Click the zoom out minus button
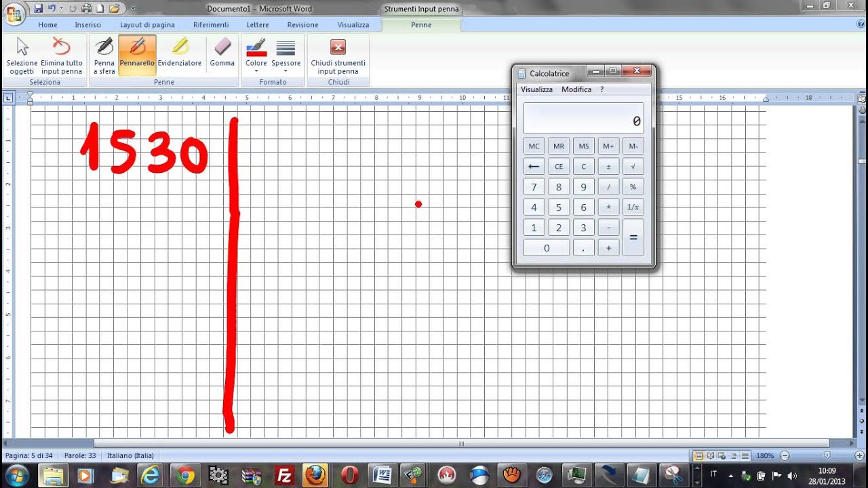 (785, 455)
